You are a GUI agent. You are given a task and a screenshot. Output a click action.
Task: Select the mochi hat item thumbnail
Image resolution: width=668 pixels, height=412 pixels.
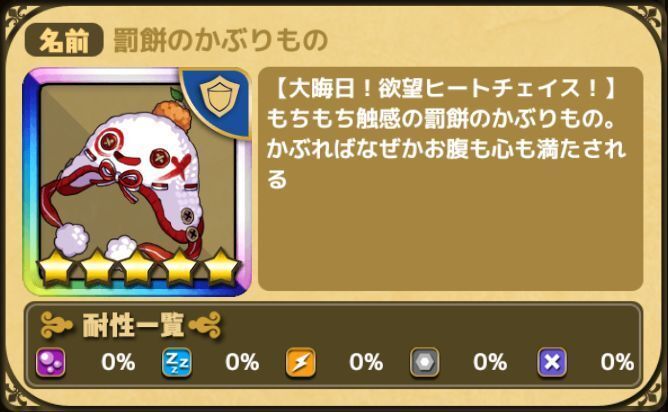(x=137, y=181)
